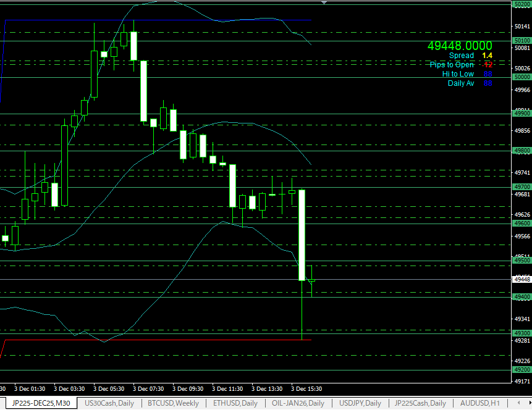Select the ETHUSD,Daily tab
Image resolution: width=532 pixels, height=410 pixels.
[235, 403]
